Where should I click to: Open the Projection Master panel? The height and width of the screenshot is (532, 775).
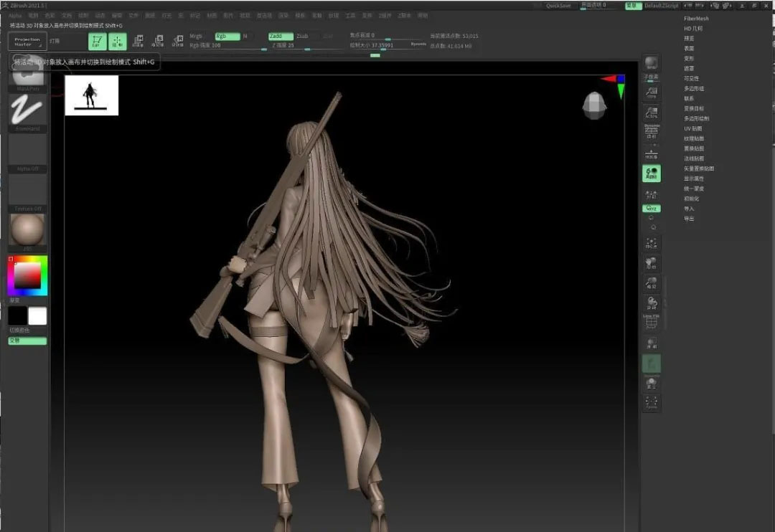point(27,42)
